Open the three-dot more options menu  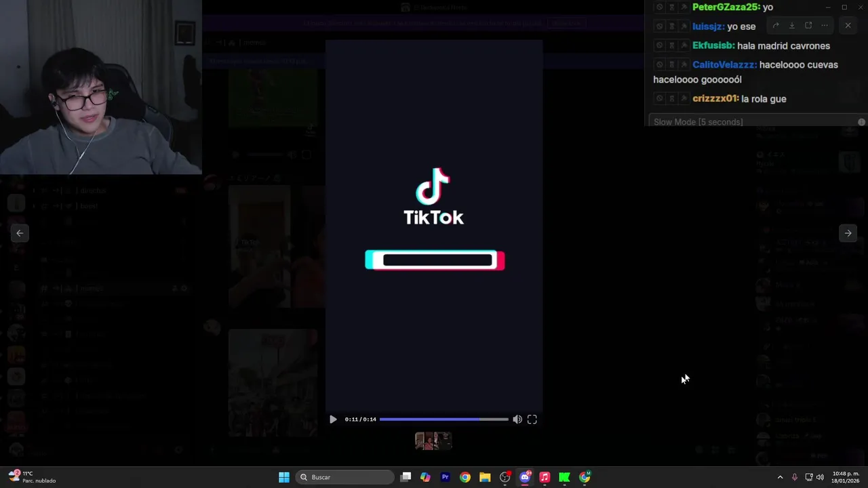(825, 26)
